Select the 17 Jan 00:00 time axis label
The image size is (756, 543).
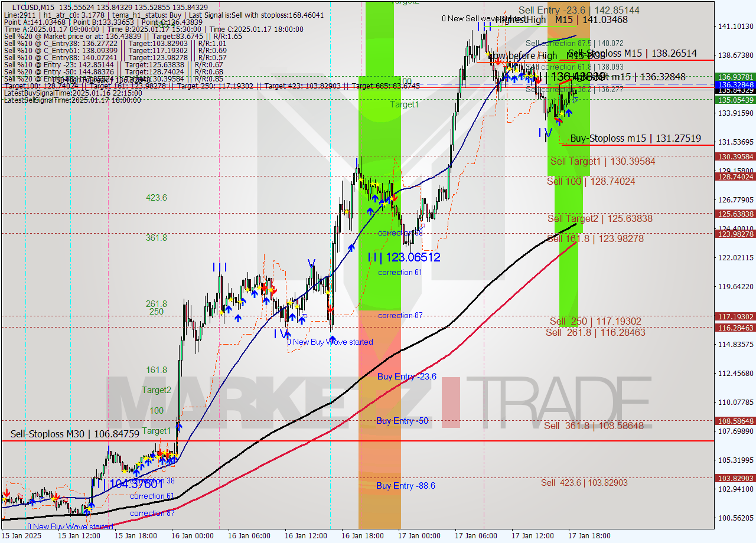point(419,536)
